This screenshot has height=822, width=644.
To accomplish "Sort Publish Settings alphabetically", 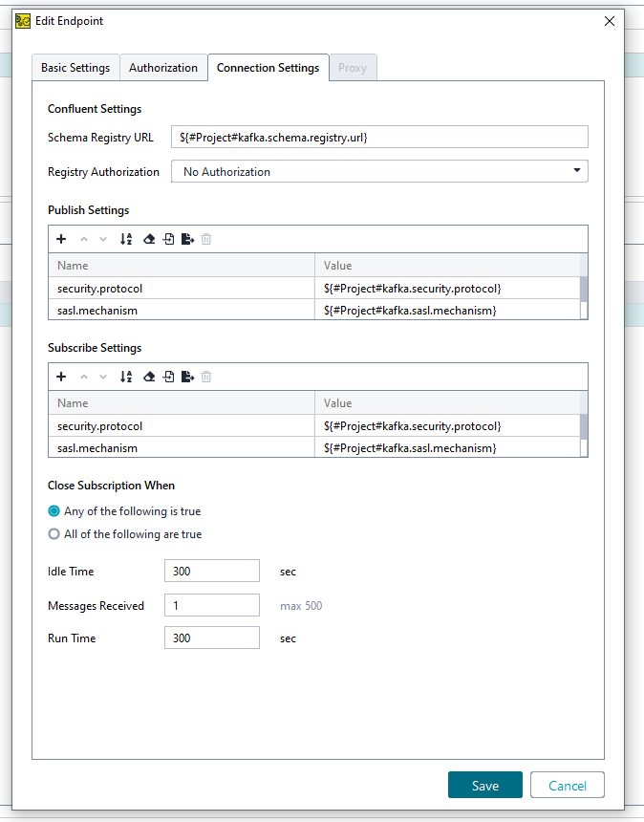I will [126, 239].
